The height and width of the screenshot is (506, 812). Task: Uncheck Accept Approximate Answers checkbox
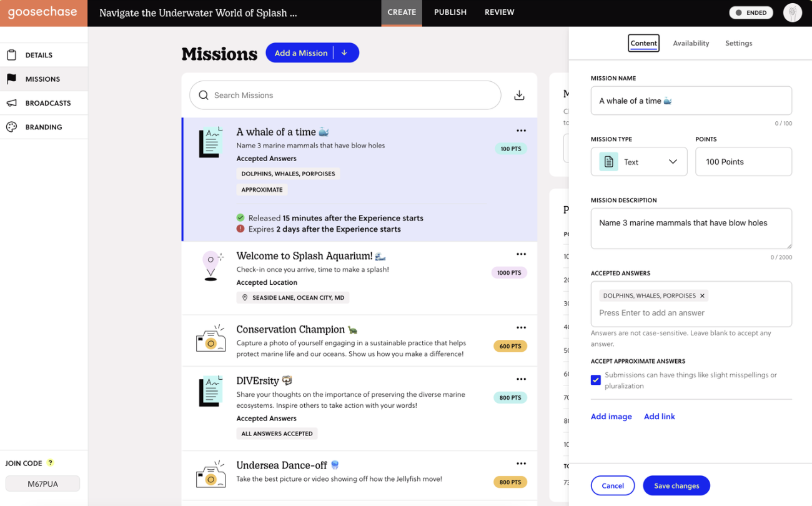point(596,380)
